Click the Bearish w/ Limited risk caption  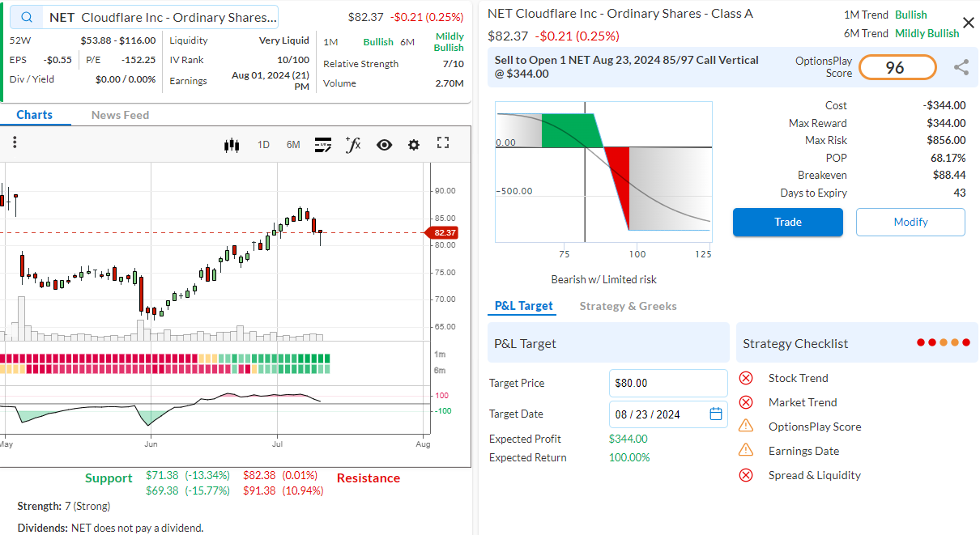603,279
